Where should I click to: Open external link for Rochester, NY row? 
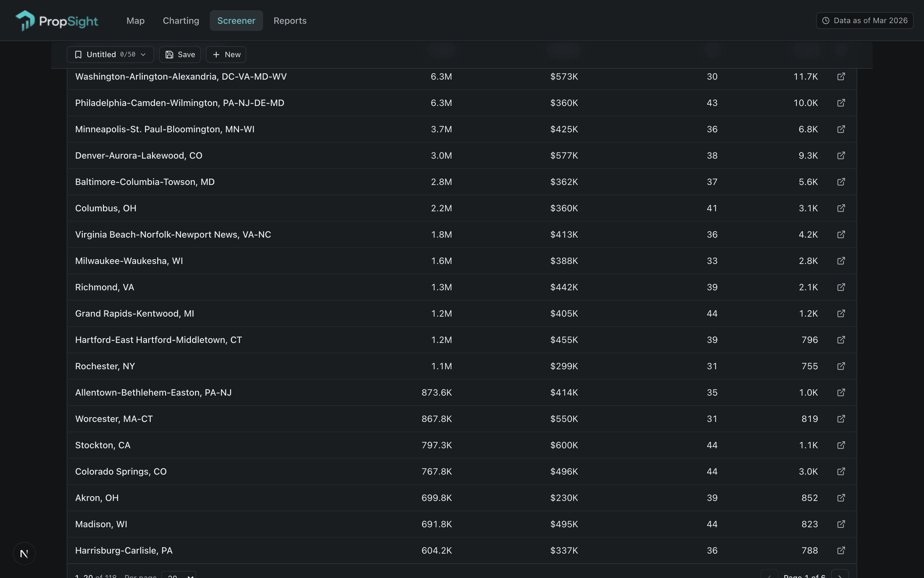841,366
